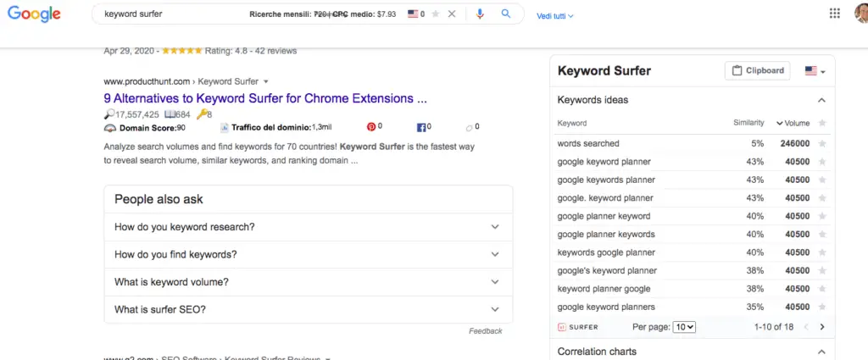Viewport: 868px width, 360px height.
Task: Click the Domain Score gauge icon
Action: point(109,128)
